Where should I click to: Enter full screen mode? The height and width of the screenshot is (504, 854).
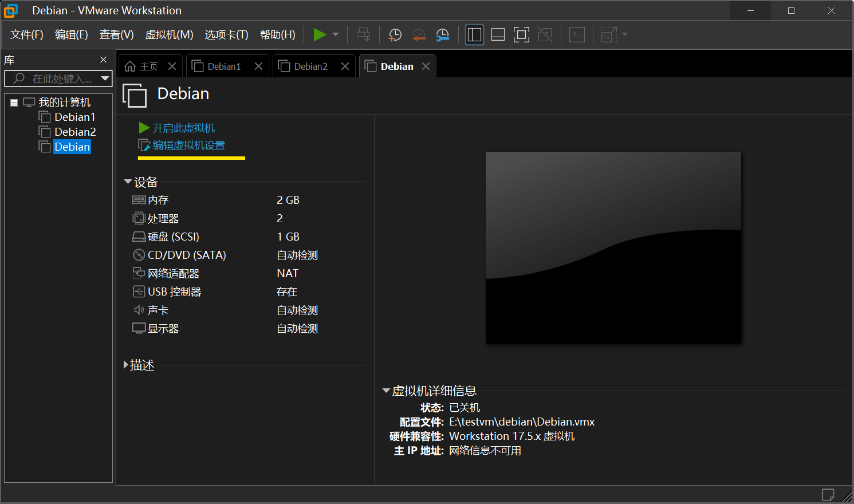click(521, 35)
